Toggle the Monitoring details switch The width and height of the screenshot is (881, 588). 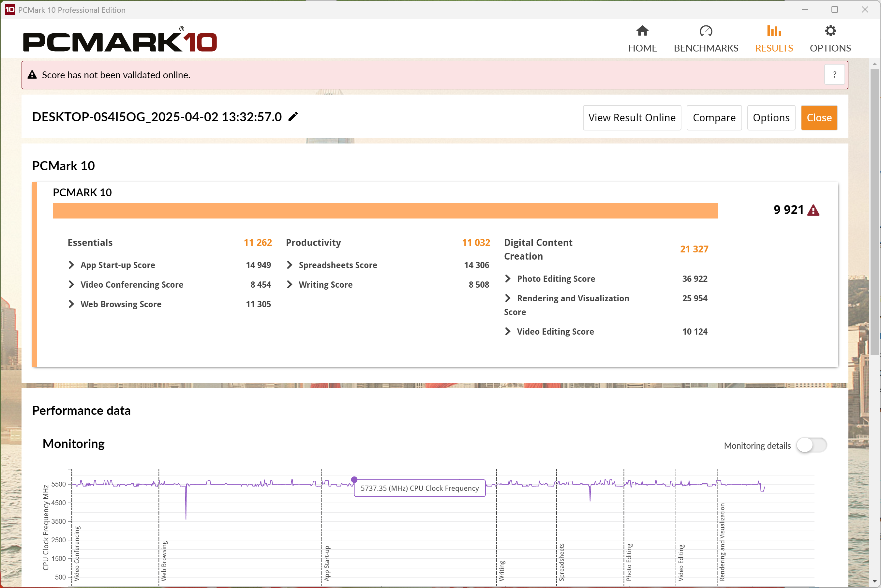811,445
